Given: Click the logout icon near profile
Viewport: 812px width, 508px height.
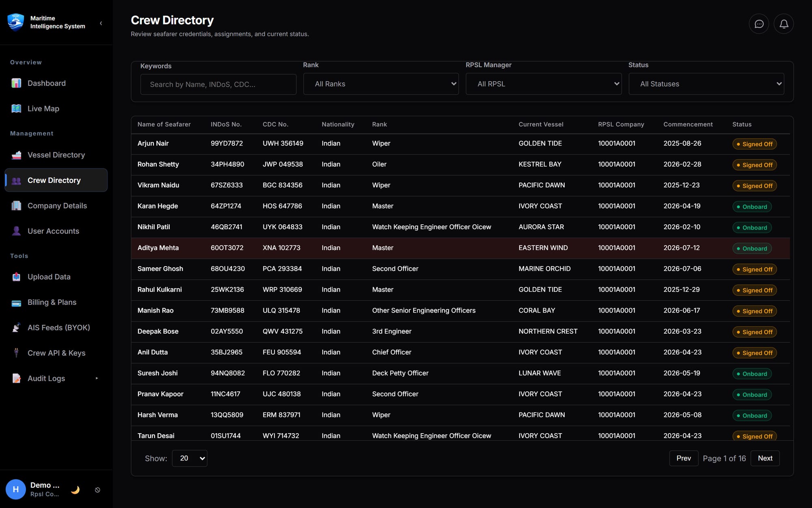Looking at the screenshot, I should click(97, 490).
